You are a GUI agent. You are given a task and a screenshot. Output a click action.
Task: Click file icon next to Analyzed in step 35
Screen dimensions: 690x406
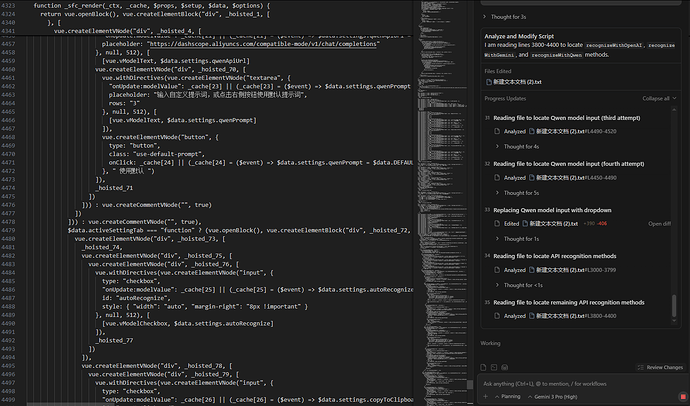pyautogui.click(x=497, y=316)
